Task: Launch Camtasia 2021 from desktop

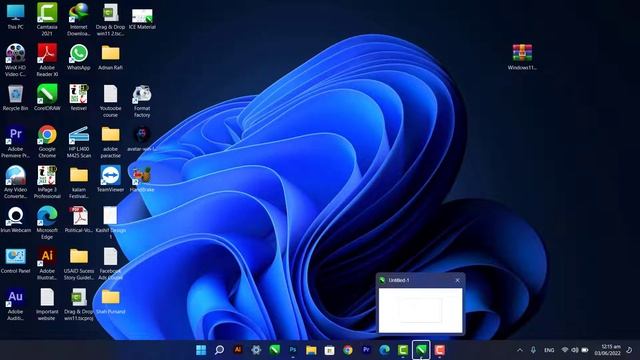Action: point(47,19)
